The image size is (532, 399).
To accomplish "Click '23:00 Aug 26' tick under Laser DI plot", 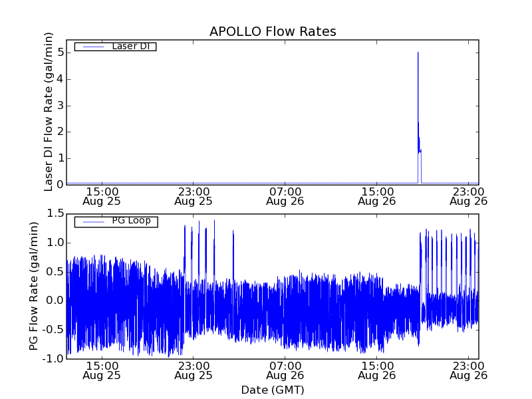I will [x=469, y=196].
